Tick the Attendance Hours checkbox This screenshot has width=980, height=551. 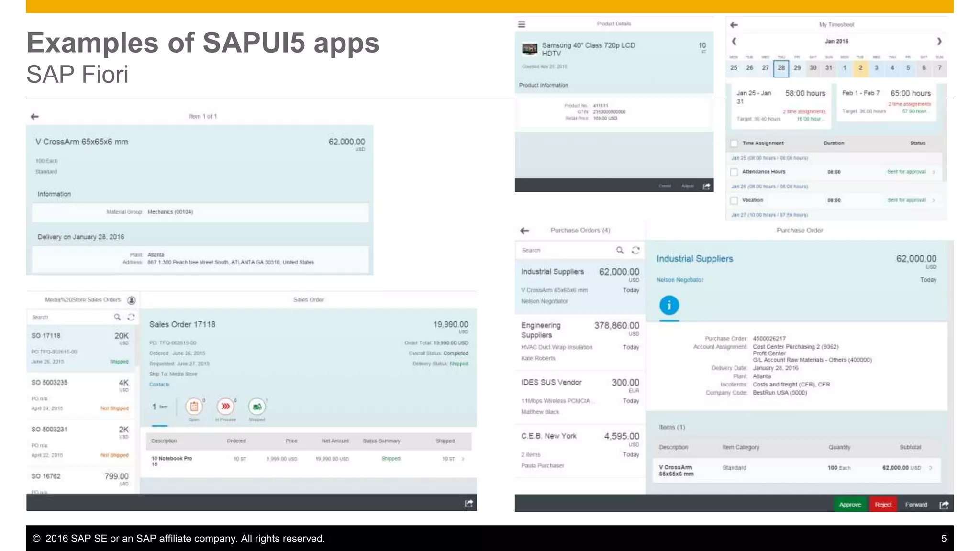click(x=734, y=172)
